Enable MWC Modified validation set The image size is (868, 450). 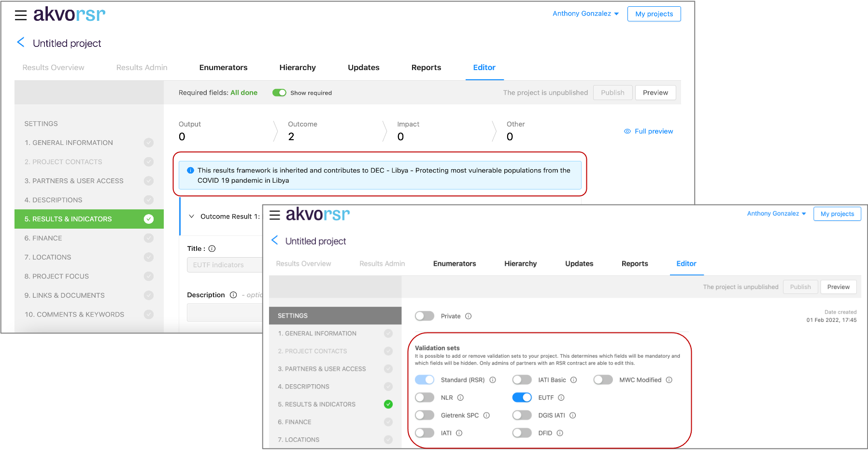[x=603, y=380]
